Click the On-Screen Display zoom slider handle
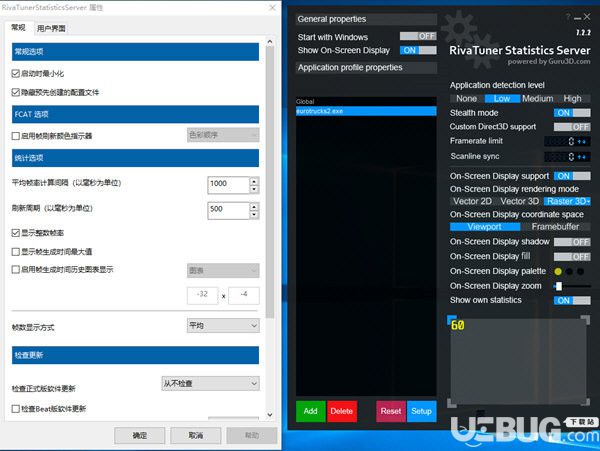Screen dimensions: 600x451 tap(559, 286)
